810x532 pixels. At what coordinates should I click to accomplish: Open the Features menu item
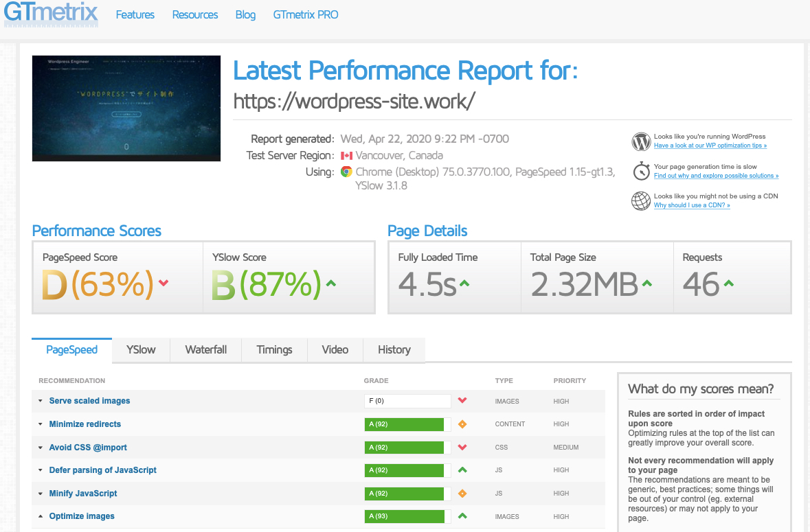tap(135, 15)
